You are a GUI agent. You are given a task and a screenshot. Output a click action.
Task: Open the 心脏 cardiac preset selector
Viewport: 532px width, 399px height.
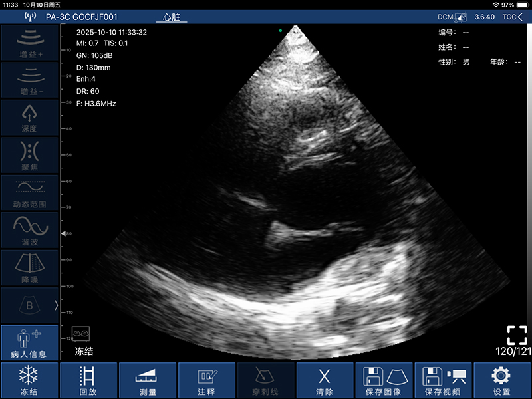(172, 17)
